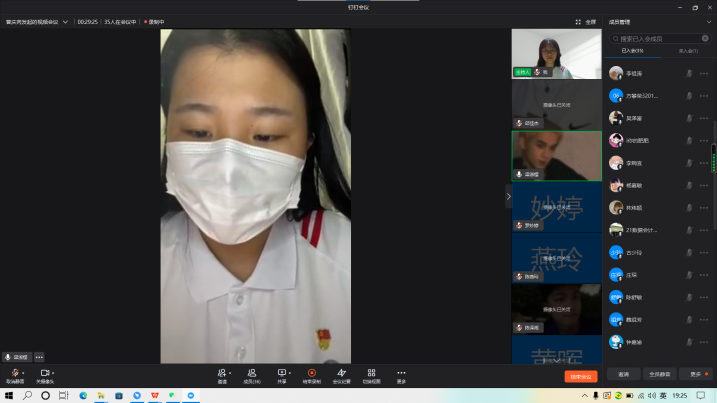Toggle mute icon for member 李祖涛
The height and width of the screenshot is (403, 717).
click(689, 73)
